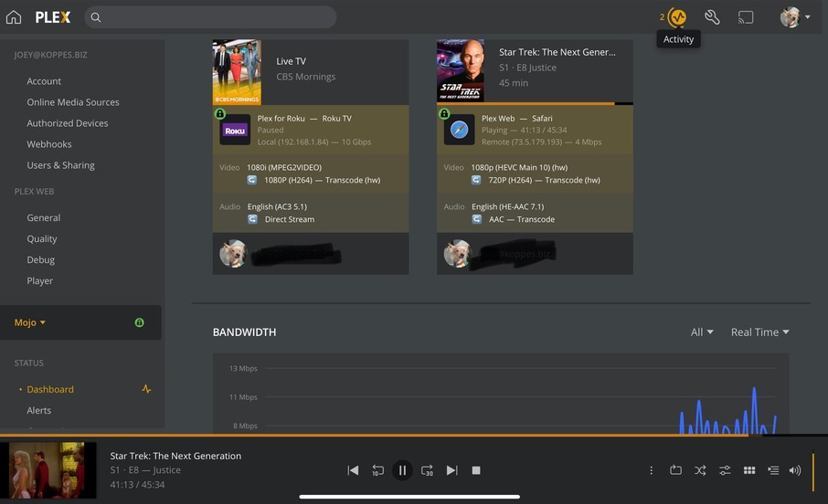The height and width of the screenshot is (504, 828).
Task: Click the search magnifier icon
Action: 96,17
